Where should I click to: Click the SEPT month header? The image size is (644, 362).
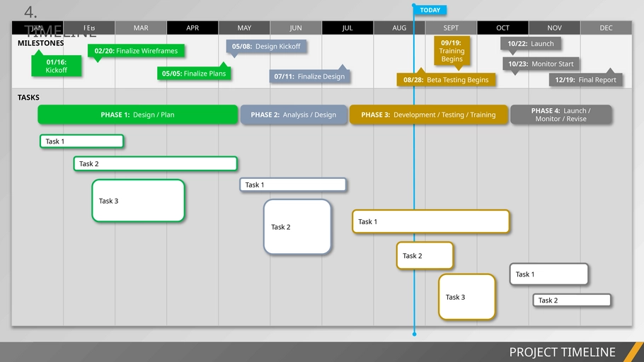(451, 28)
